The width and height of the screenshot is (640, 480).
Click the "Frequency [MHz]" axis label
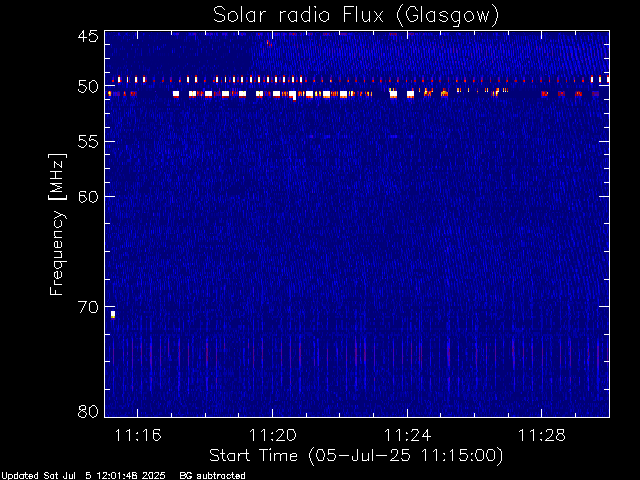coord(57,224)
